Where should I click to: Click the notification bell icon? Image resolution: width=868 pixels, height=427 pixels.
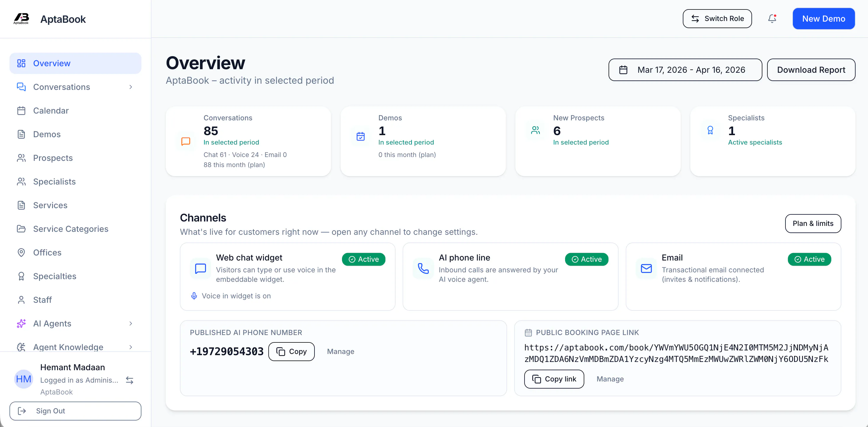(x=772, y=19)
